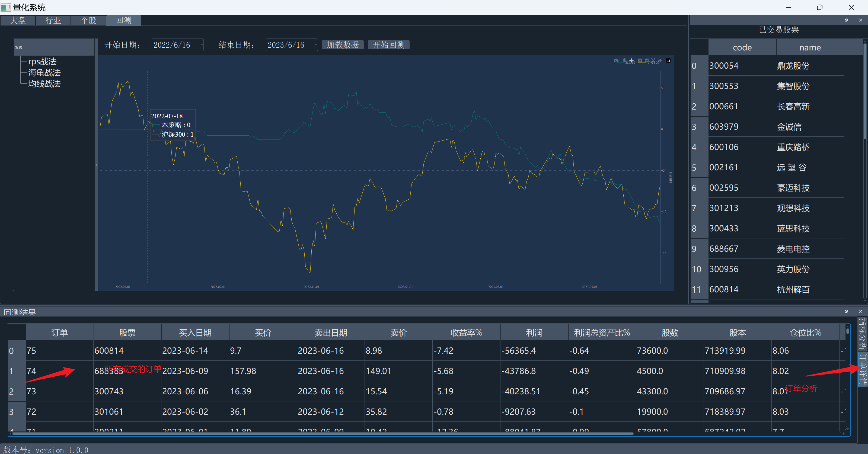Viewport: 868px width, 454px height.
Task: Click the zoom in plus icon on the chart
Action: click(640, 61)
